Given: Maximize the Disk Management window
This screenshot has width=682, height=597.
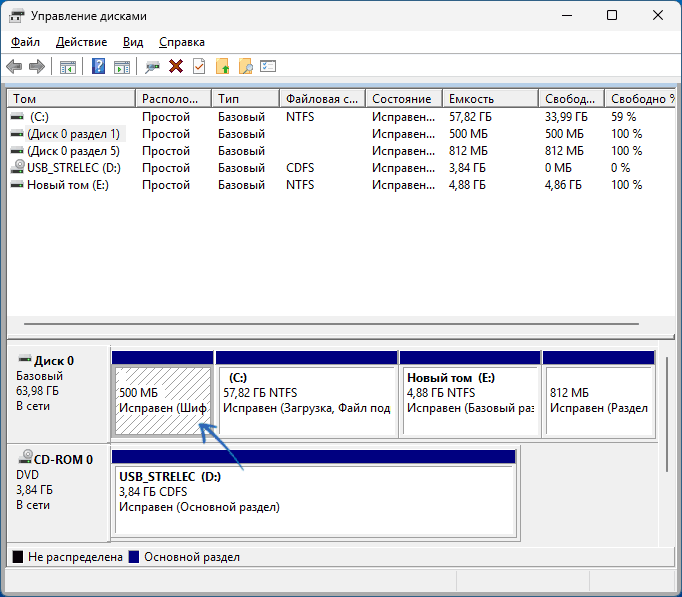Looking at the screenshot, I should pos(612,16).
